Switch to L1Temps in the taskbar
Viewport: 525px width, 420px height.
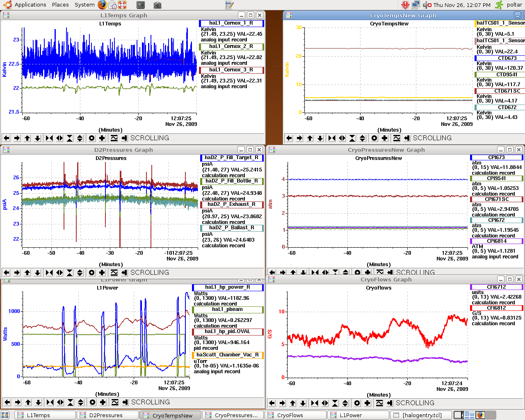(46, 415)
